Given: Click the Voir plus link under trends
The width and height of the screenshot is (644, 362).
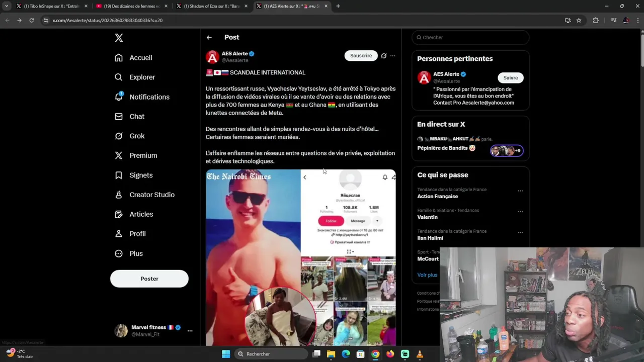Looking at the screenshot, I should tap(427, 275).
